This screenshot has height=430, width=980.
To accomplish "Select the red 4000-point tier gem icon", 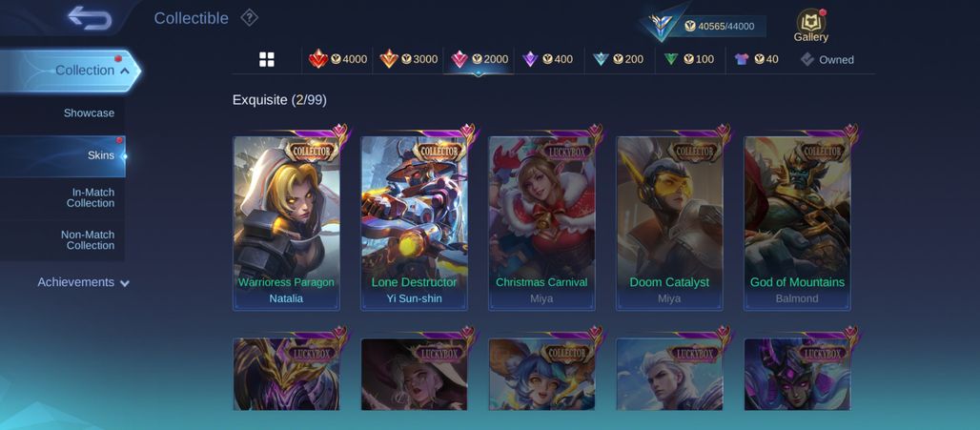I will (x=318, y=59).
